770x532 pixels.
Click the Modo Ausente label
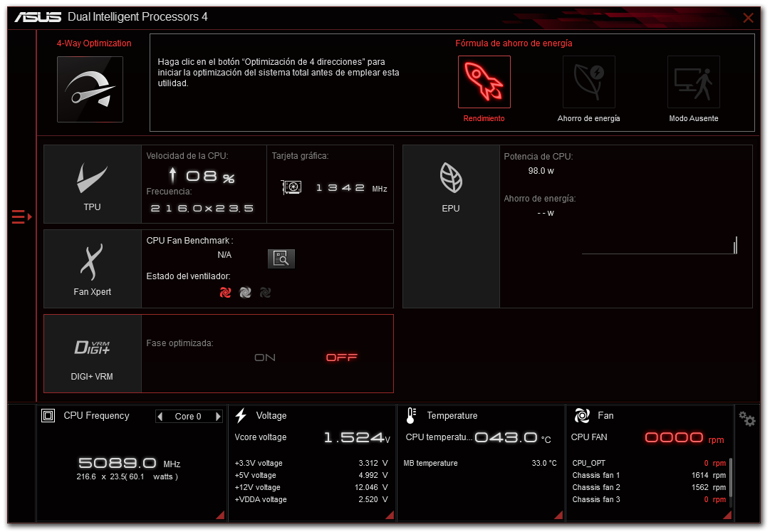(x=693, y=118)
